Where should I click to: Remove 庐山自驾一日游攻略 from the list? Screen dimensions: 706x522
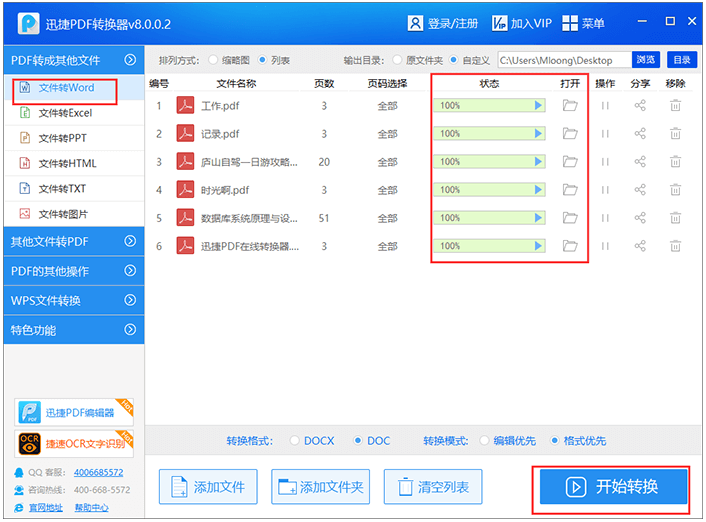tap(675, 162)
